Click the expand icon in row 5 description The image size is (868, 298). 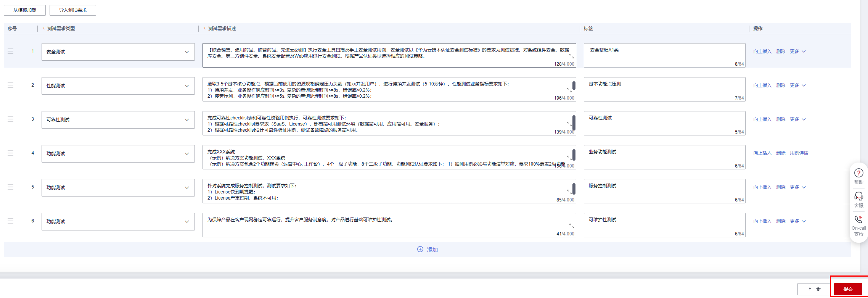569,192
